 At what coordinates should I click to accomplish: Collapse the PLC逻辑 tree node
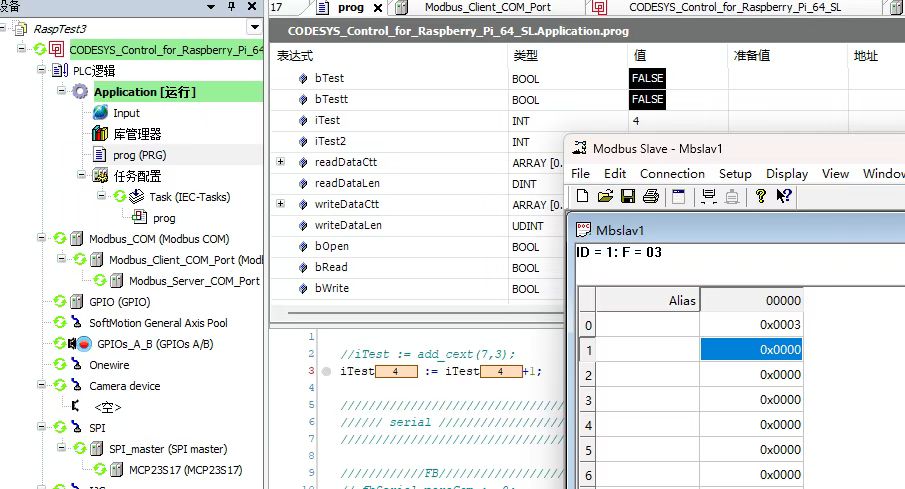(42, 70)
